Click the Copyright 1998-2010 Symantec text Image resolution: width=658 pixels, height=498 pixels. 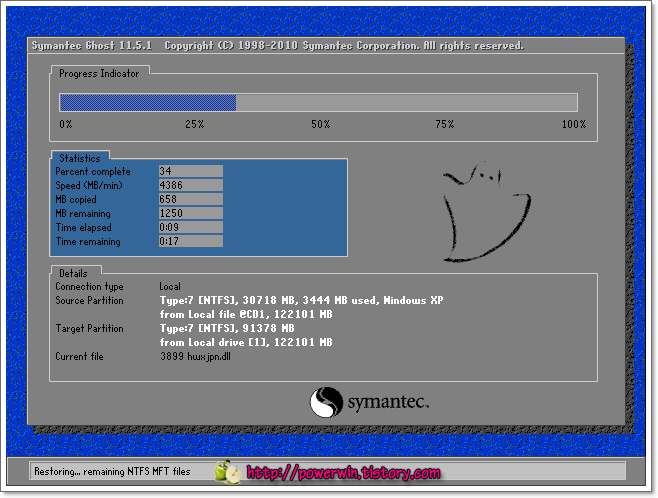pos(344,45)
